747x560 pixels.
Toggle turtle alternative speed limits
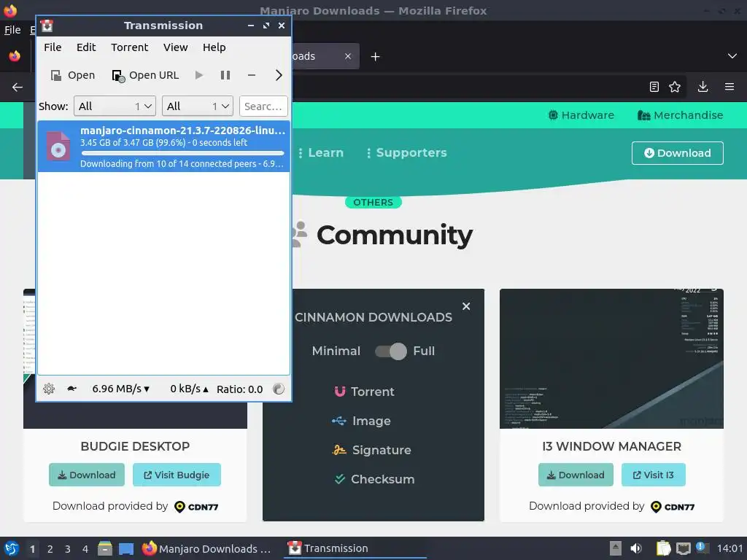click(72, 389)
